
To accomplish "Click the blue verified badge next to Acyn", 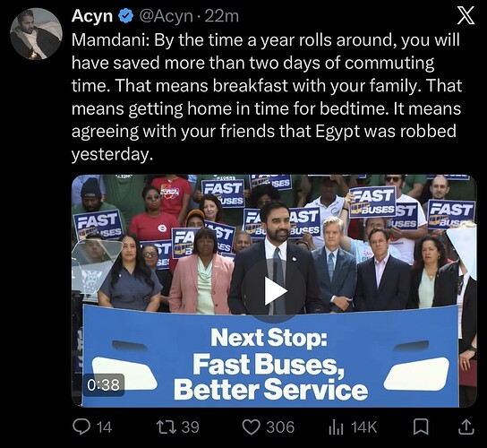I will pos(126,16).
